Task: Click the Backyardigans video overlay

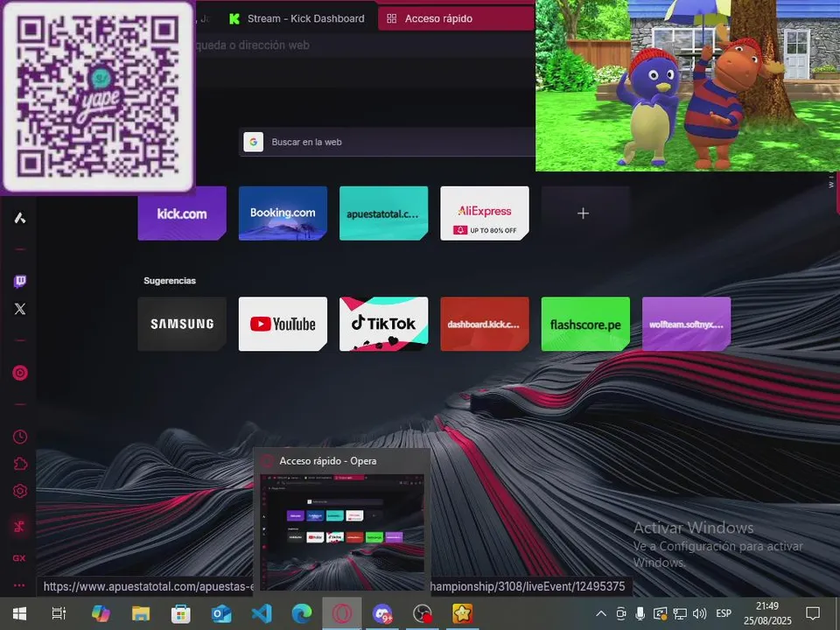Action: tap(688, 86)
